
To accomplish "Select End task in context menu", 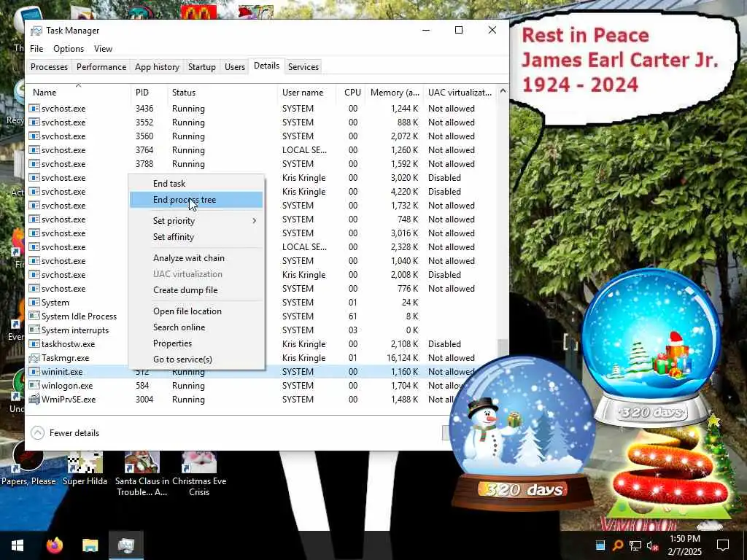I will (x=169, y=183).
